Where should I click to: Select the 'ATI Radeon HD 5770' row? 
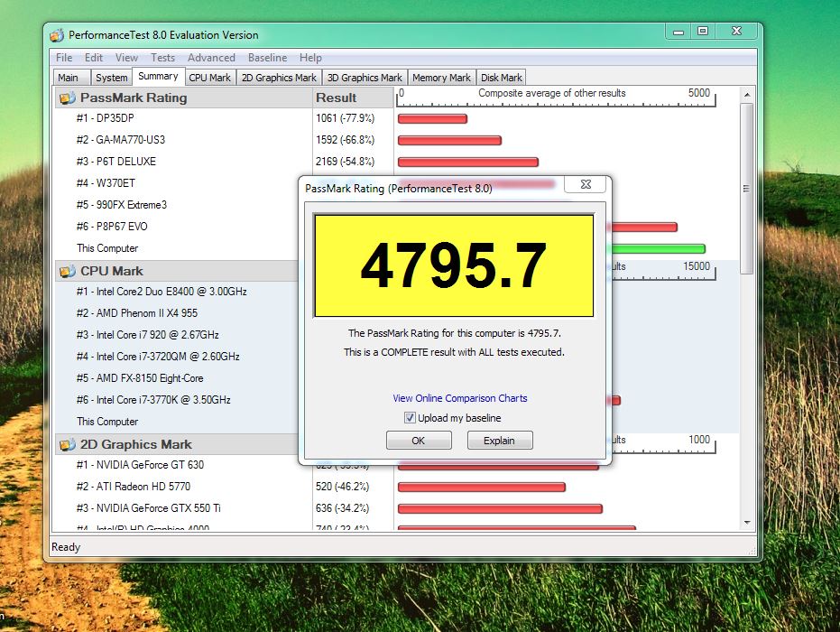[x=134, y=487]
